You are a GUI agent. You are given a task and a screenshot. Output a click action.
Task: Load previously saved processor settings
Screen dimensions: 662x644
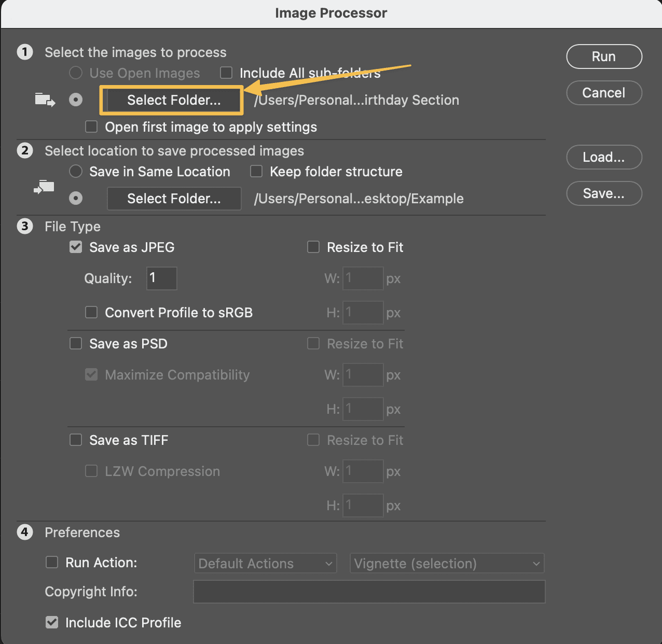604,157
